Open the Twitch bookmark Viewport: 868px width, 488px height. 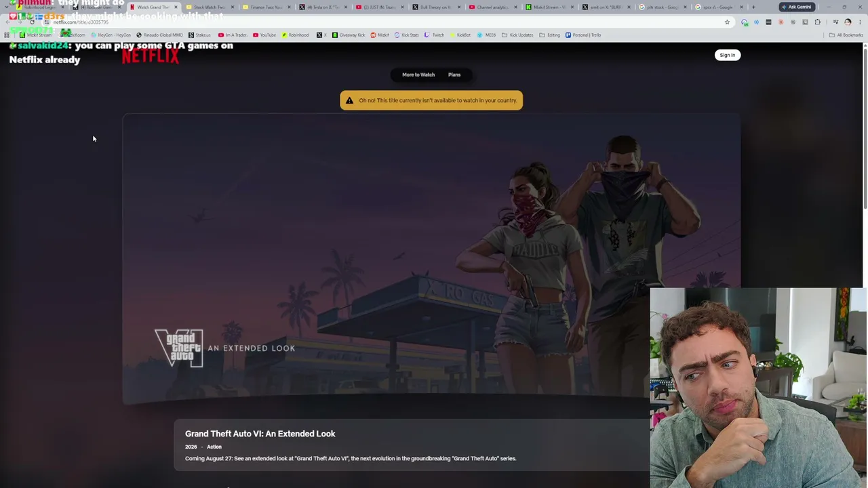tap(435, 35)
